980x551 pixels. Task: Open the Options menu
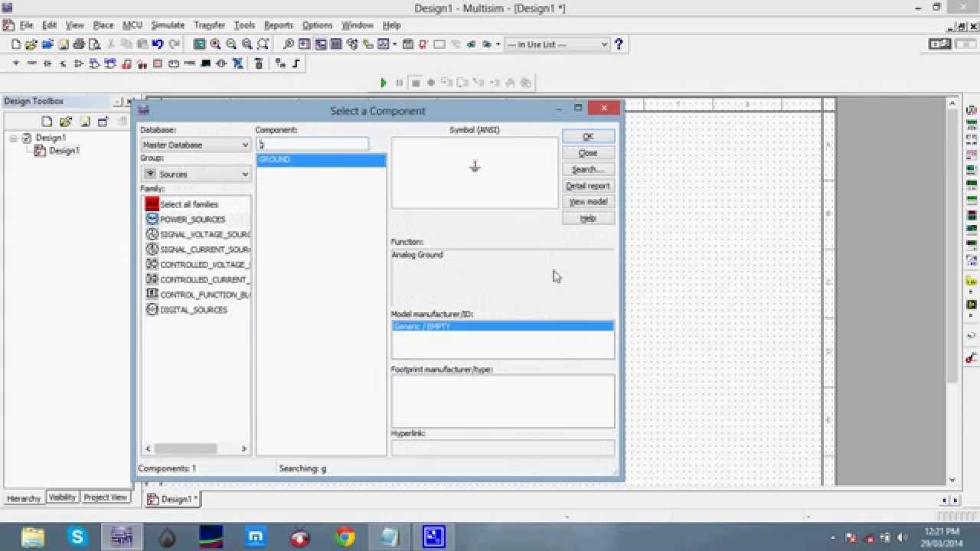tap(317, 25)
